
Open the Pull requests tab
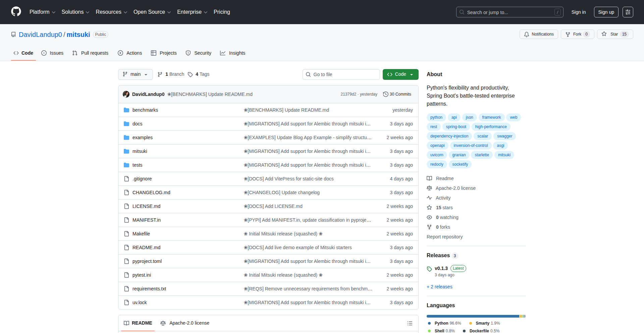tap(91, 53)
